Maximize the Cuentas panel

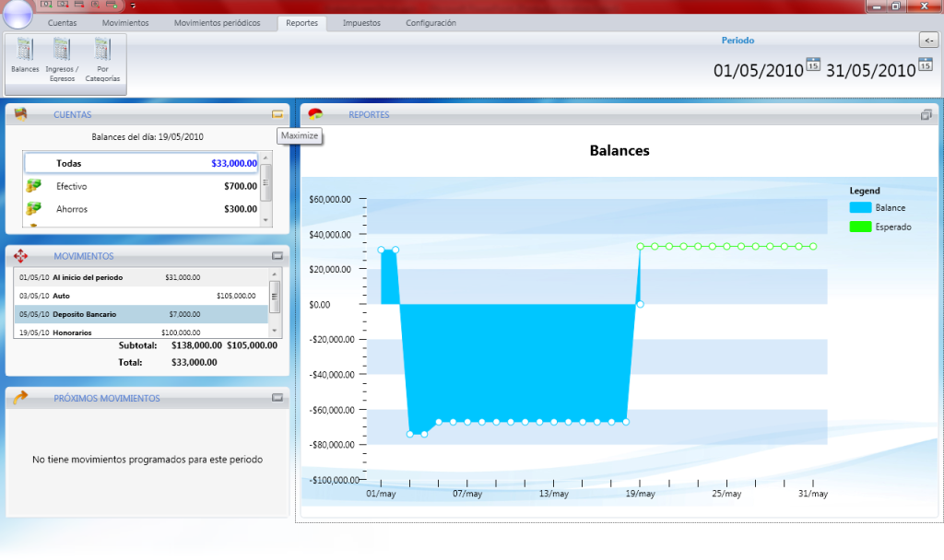(x=277, y=114)
